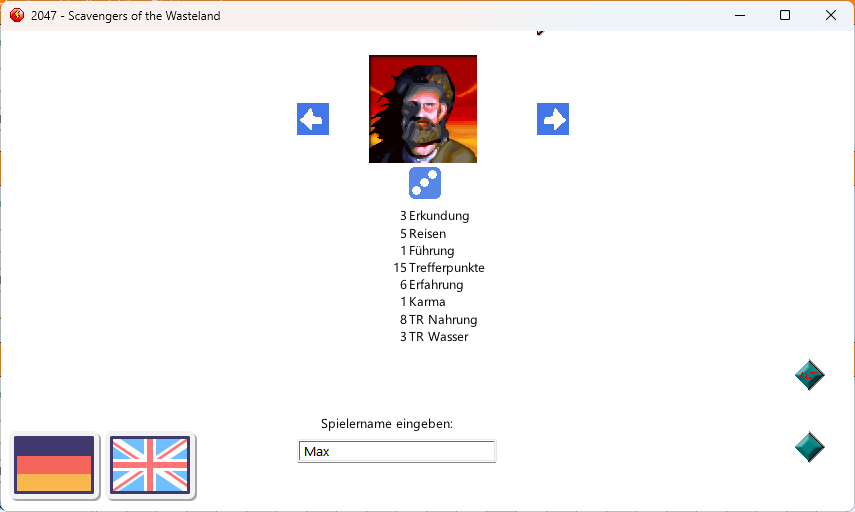This screenshot has height=512, width=855.
Task: Click the Spielername eingeben label
Action: [x=387, y=424]
